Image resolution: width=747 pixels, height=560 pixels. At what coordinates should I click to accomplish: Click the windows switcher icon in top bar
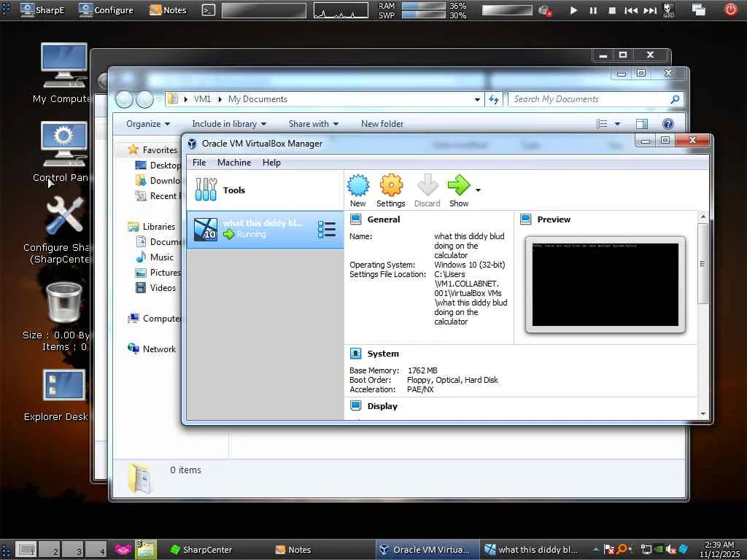698,9
